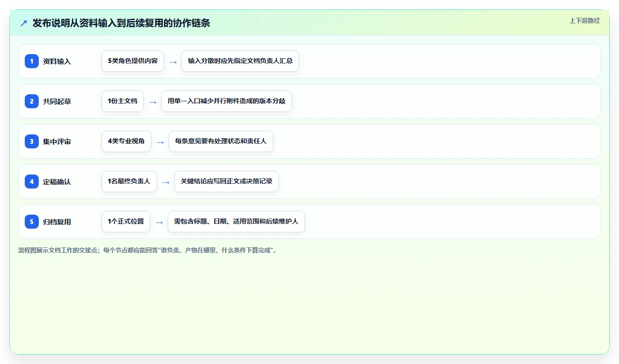This screenshot has height=364, width=619.
Task: Open the 用单一入口减少并行附件造成的版本分歧 note
Action: [227, 101]
